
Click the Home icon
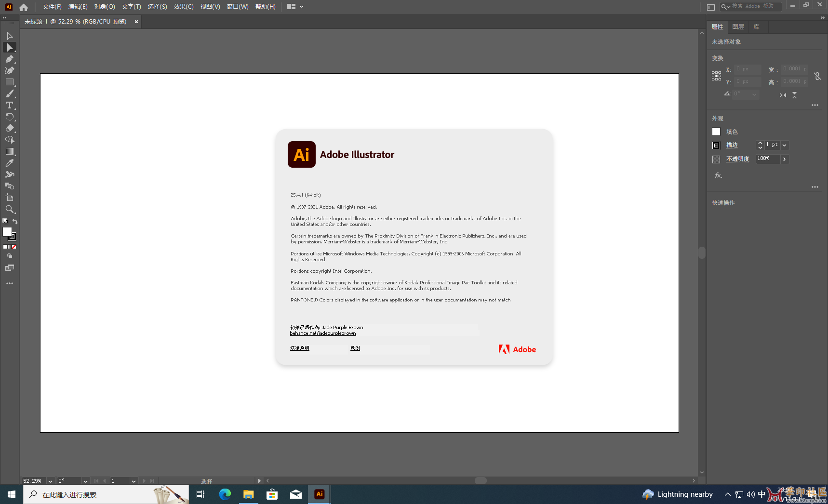24,7
